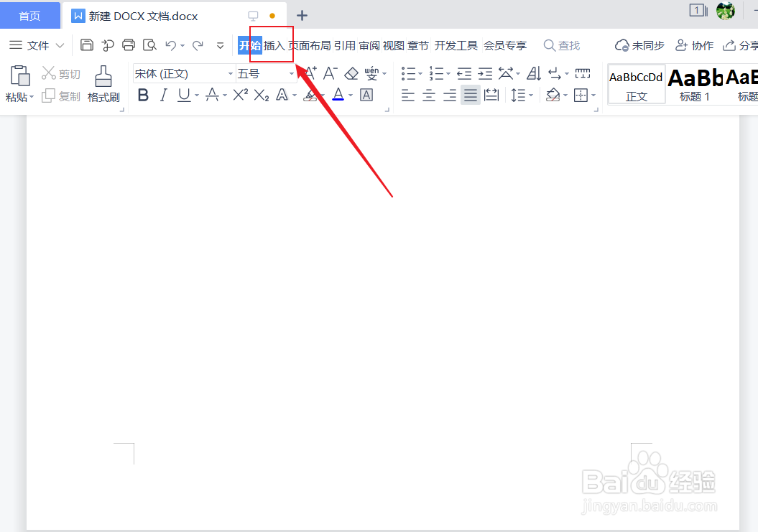Open the Paste options dropdown arrow
758x532 pixels.
tap(32, 97)
